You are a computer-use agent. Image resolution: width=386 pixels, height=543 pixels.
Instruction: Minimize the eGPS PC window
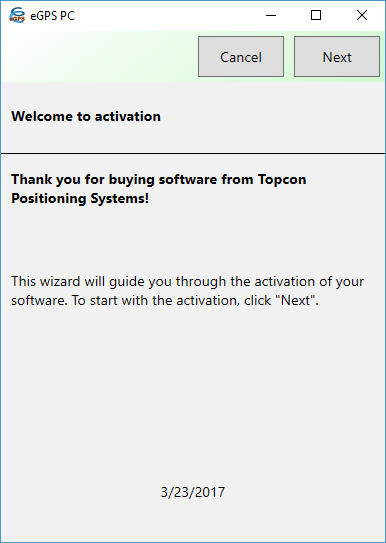271,16
